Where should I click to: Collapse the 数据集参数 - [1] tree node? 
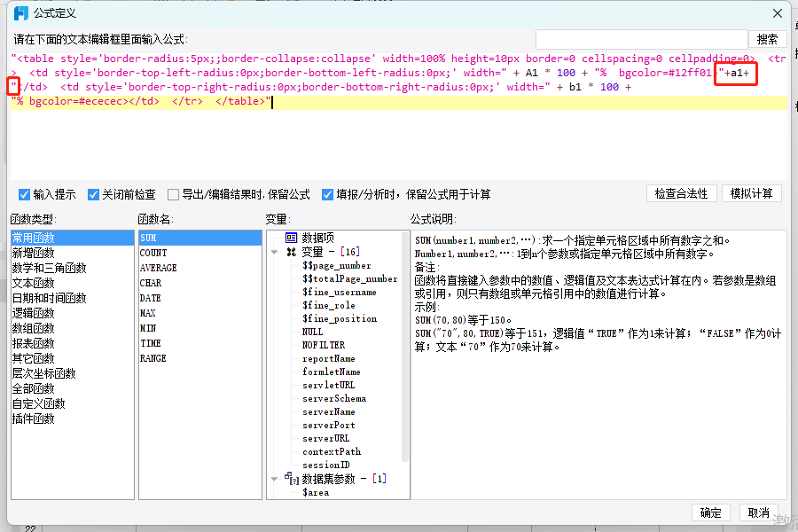point(274,479)
